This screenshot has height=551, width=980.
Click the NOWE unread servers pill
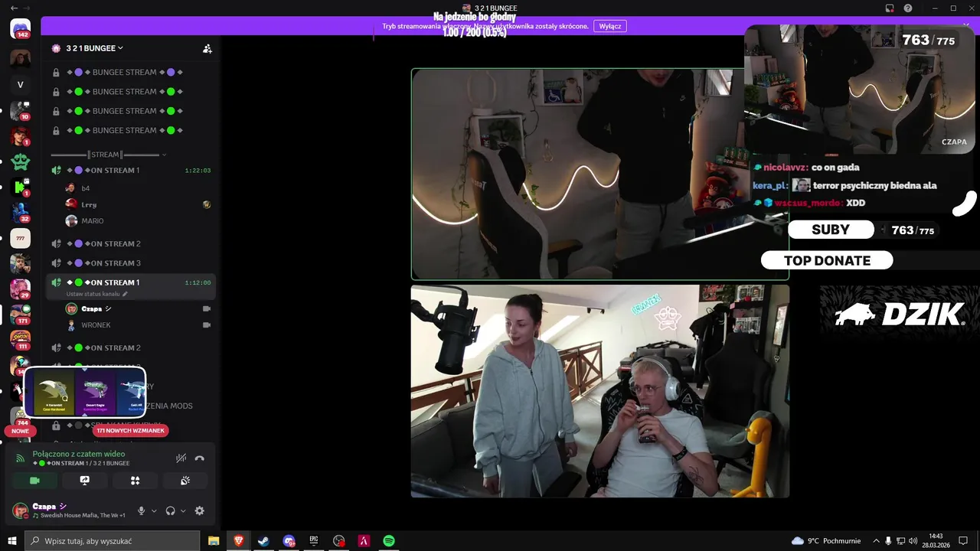(x=20, y=431)
